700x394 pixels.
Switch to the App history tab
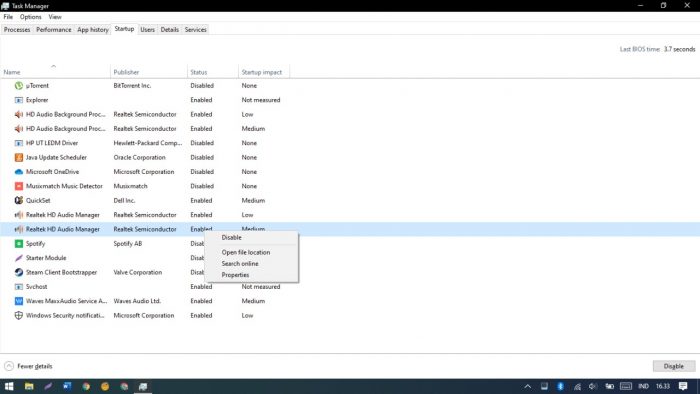[93, 29]
